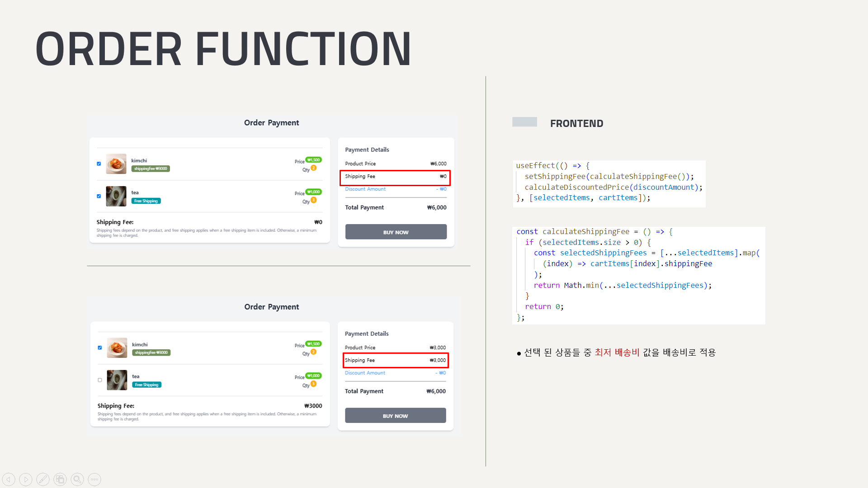Uncheck tea checkbox in top order

(99, 196)
